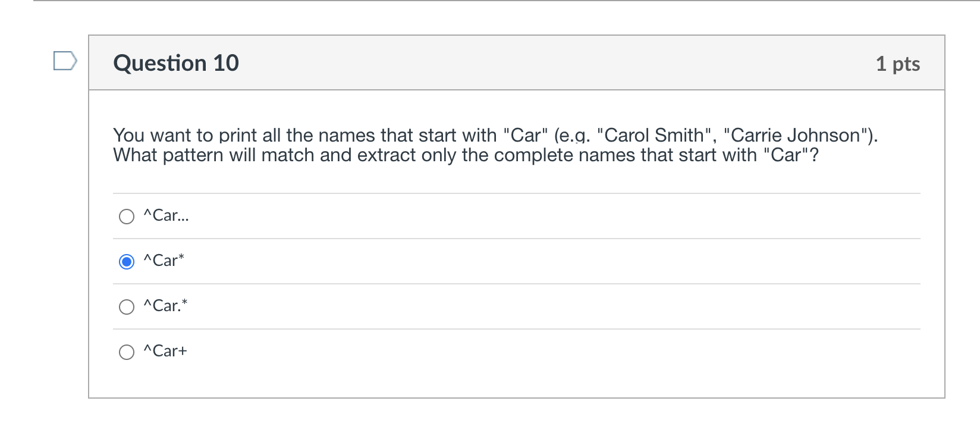Click the selected ^Car* radio button
Viewport: 980px width, 426px height.
pos(127,261)
